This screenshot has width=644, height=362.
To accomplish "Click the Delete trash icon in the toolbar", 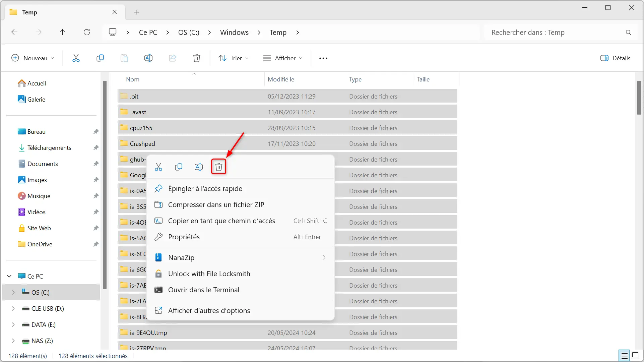I will pyautogui.click(x=197, y=58).
